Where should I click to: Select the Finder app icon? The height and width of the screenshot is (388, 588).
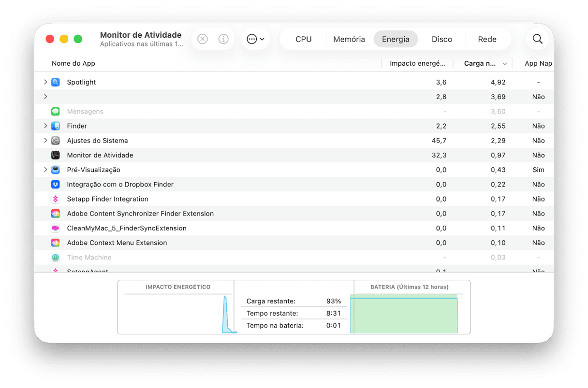(56, 126)
